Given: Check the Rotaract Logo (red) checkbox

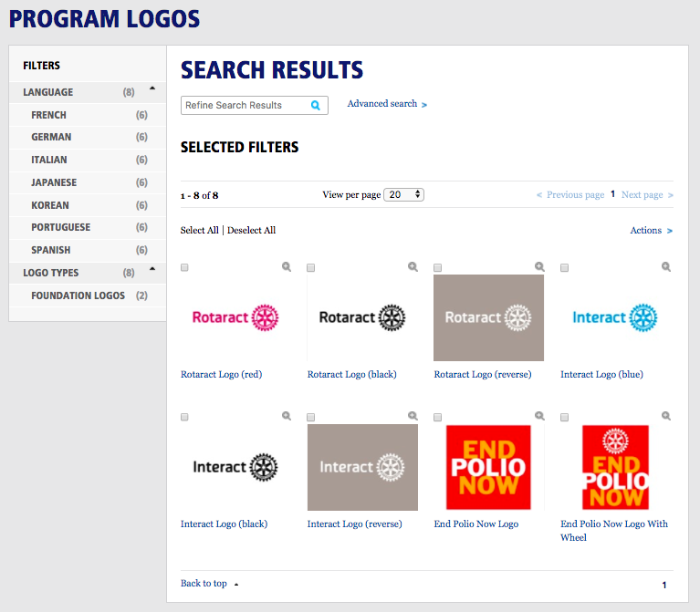Looking at the screenshot, I should (184, 267).
